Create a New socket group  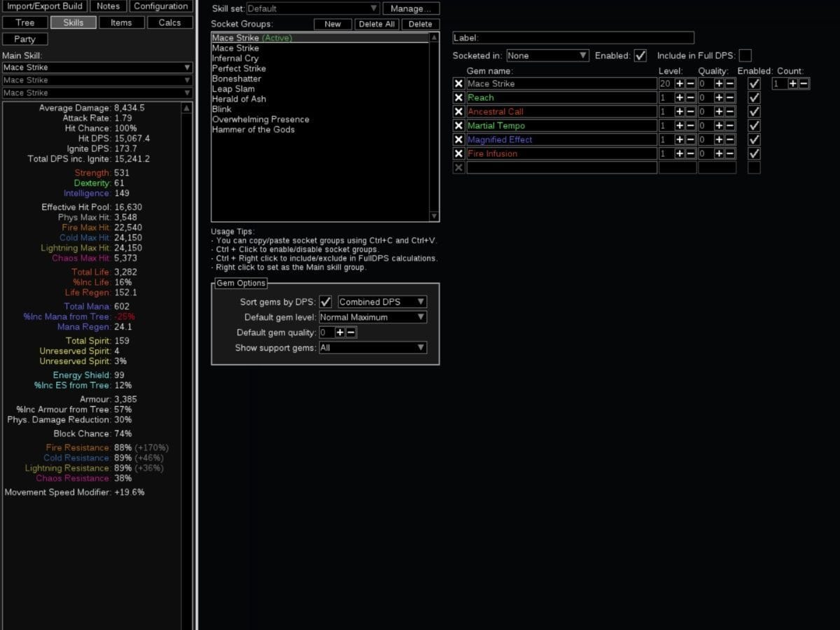[332, 23]
